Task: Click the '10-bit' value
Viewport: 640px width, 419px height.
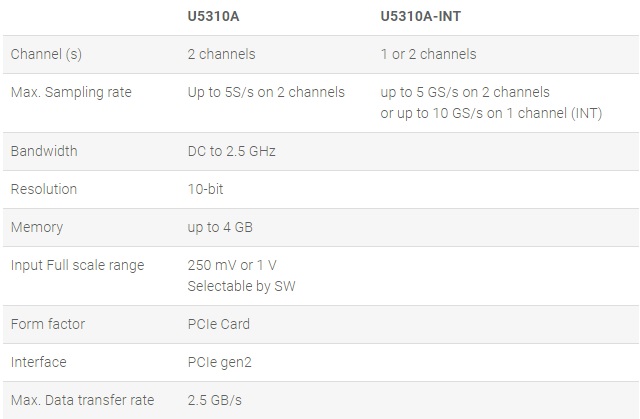Action: (x=207, y=189)
